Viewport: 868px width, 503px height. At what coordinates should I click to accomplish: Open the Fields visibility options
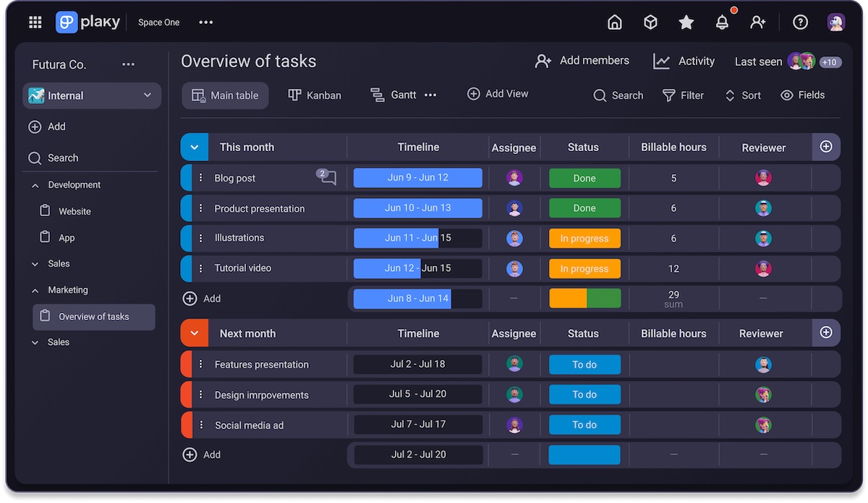click(803, 95)
